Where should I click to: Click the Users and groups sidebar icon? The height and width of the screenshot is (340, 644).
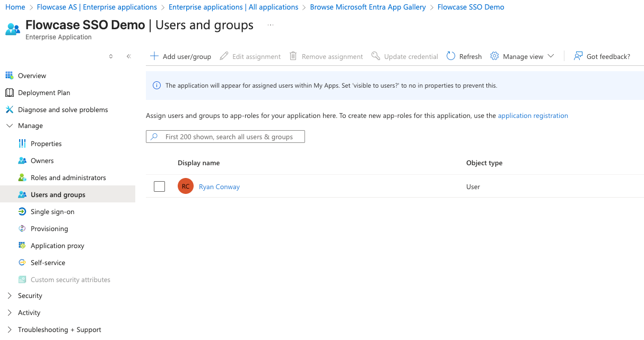[x=22, y=194]
